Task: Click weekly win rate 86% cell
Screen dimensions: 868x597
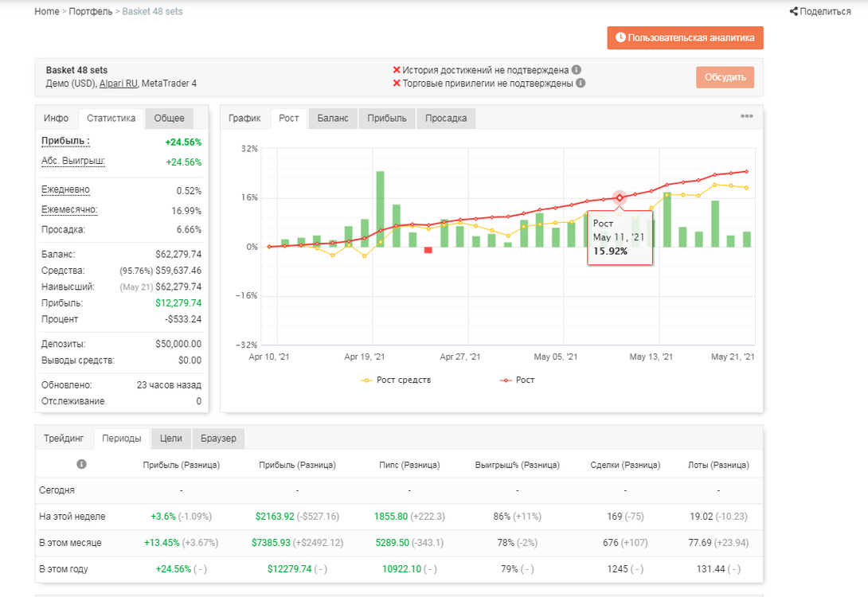Action: coord(517,517)
